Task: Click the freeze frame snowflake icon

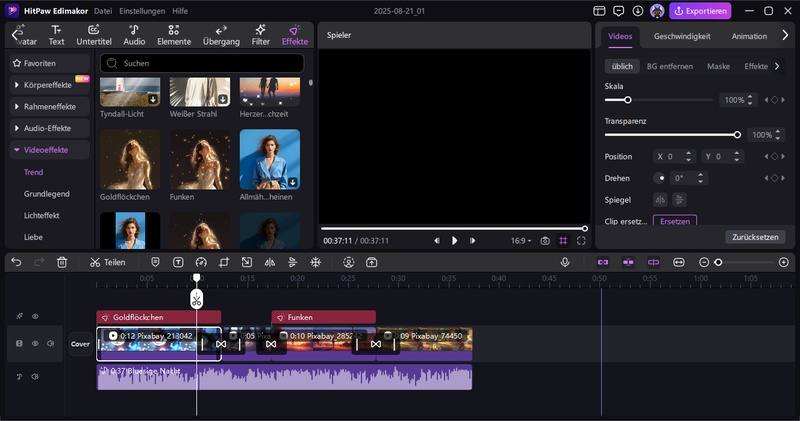Action: point(316,262)
